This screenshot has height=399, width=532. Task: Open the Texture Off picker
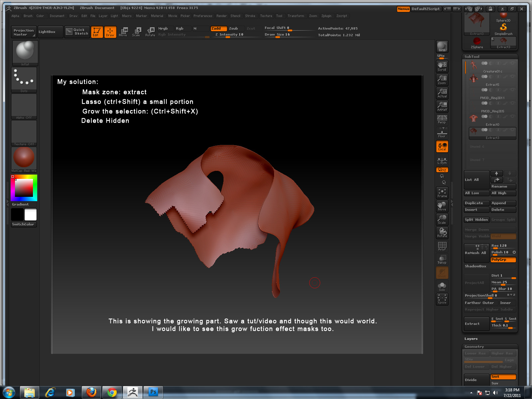click(x=24, y=133)
